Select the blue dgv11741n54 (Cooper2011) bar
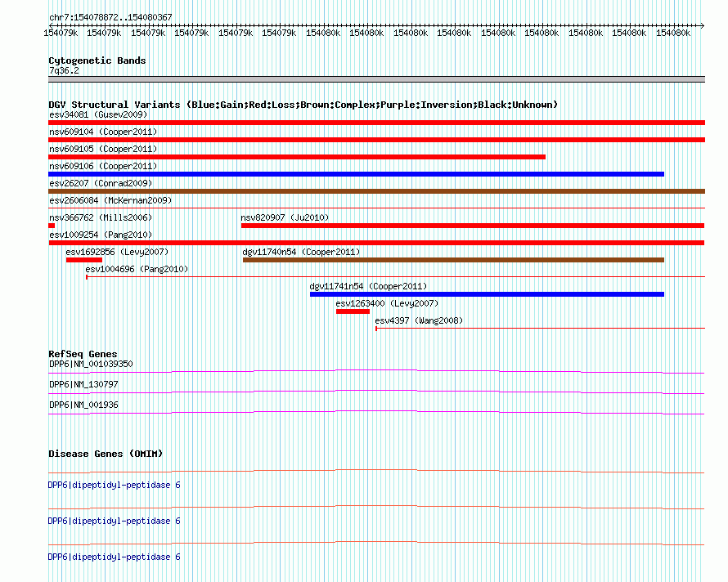 [x=487, y=294]
